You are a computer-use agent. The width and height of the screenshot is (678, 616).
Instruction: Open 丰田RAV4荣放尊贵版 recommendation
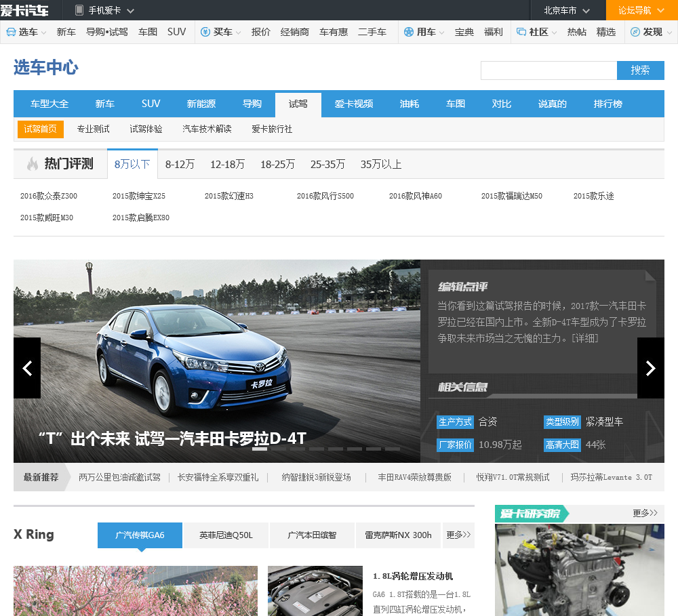(x=415, y=477)
